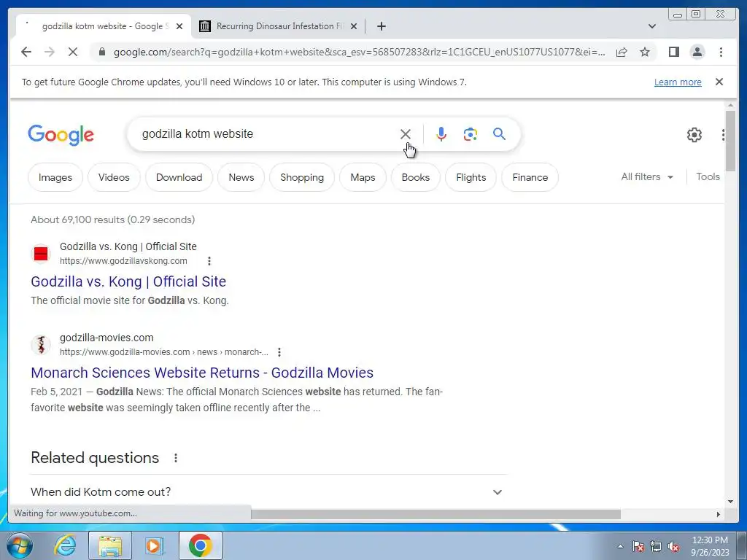Viewport: 747px width, 560px height.
Task: View site info via padlock icon
Action: (101, 52)
